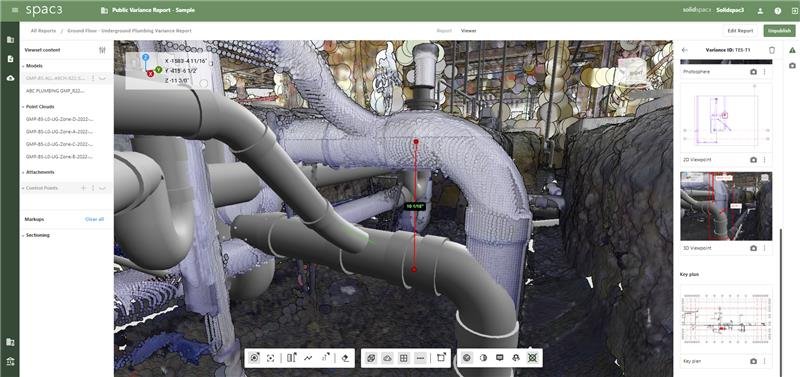Select the eraser tool in bottom toolbar
This screenshot has width=800, height=377.
(345, 358)
